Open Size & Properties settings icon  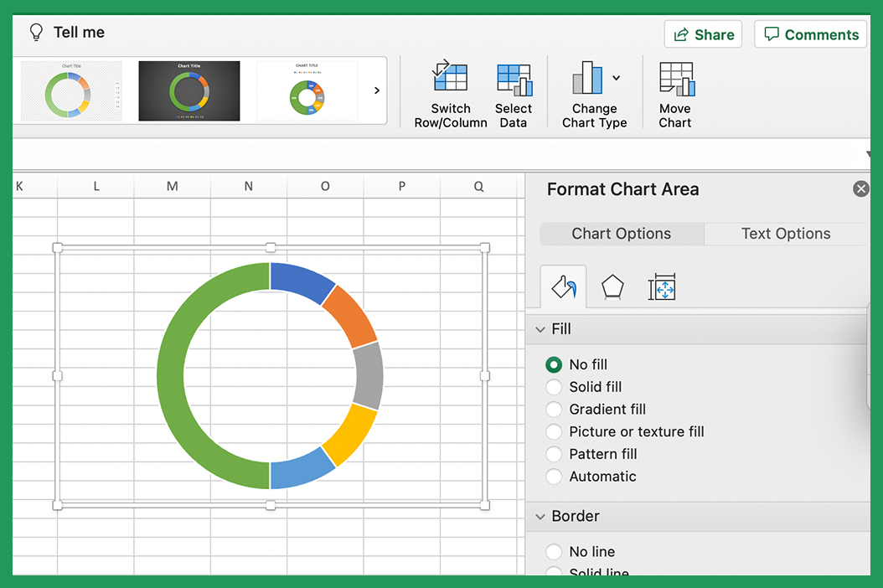click(662, 286)
